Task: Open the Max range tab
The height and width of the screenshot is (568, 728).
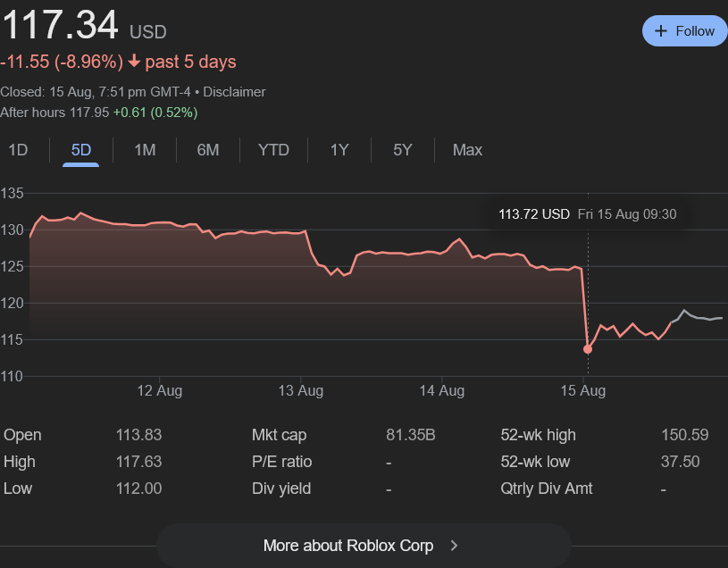Action: click(x=467, y=150)
